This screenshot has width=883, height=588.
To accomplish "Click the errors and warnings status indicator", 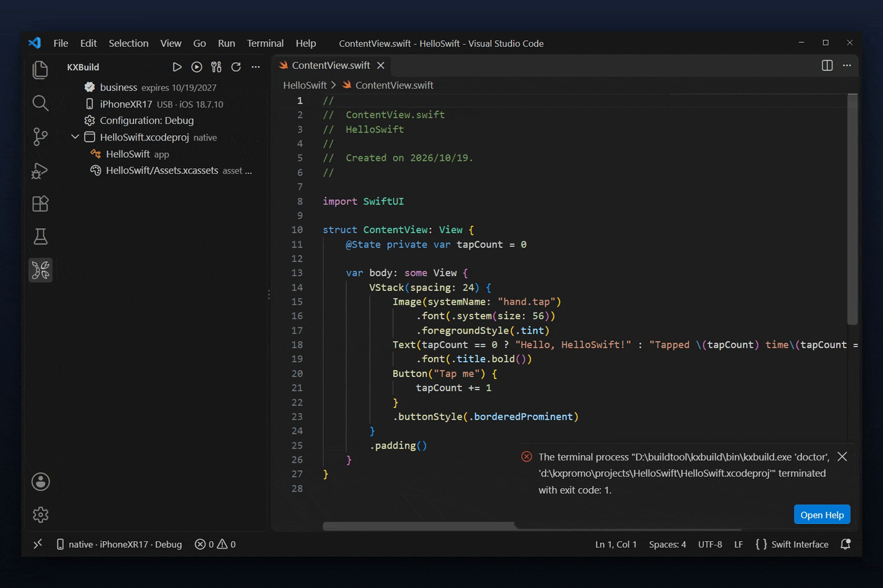I will click(215, 545).
